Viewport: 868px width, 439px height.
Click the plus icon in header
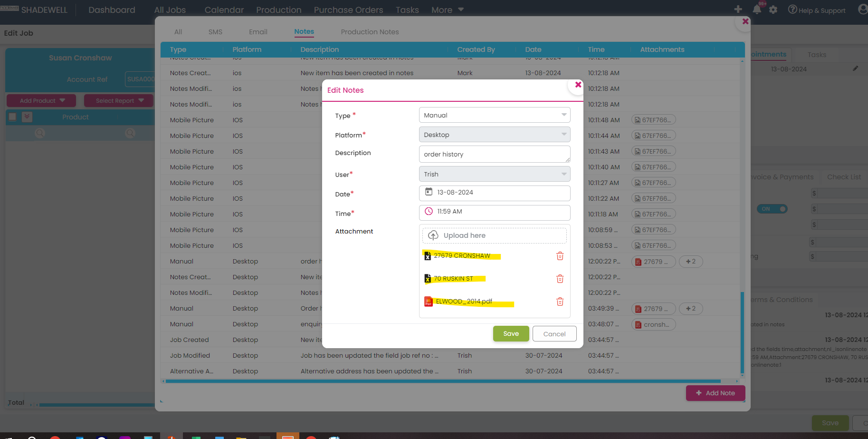738,10
